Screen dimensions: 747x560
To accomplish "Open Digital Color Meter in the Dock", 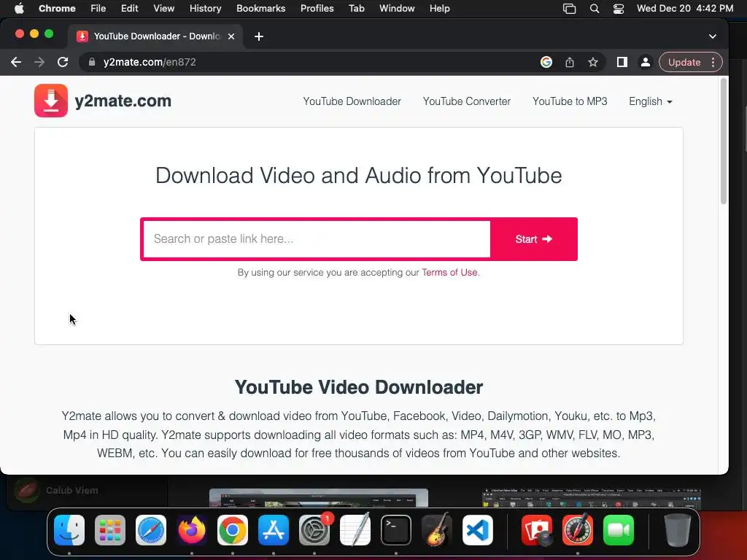I will click(x=578, y=530).
